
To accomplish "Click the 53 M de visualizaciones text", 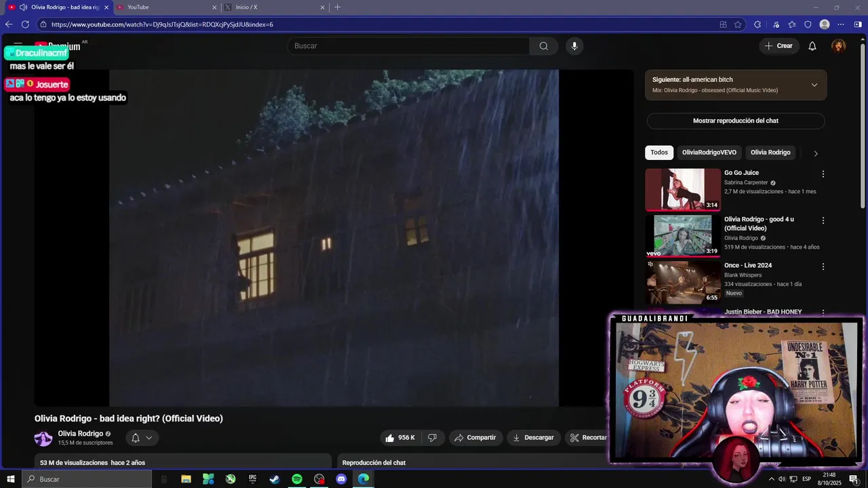I will [x=74, y=463].
